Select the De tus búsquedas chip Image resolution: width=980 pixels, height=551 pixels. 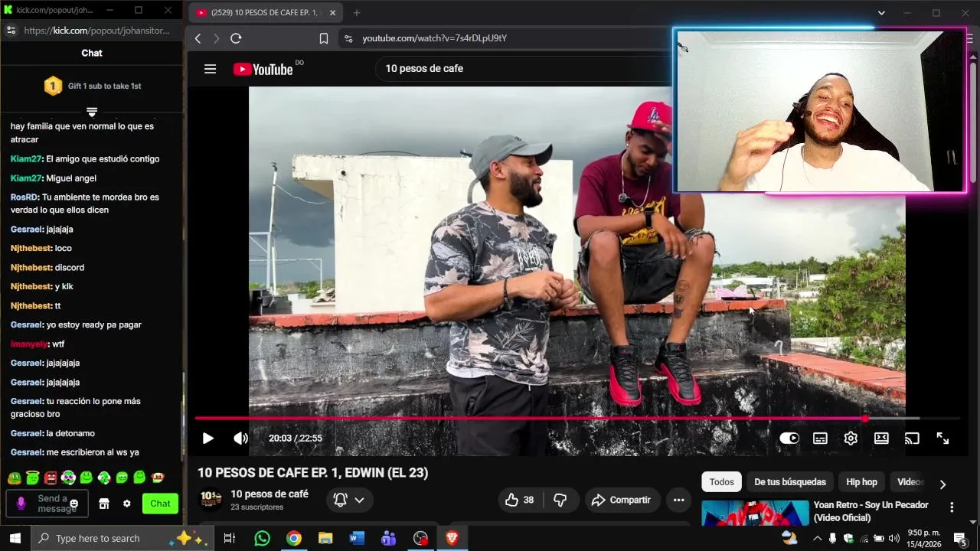pyautogui.click(x=790, y=482)
